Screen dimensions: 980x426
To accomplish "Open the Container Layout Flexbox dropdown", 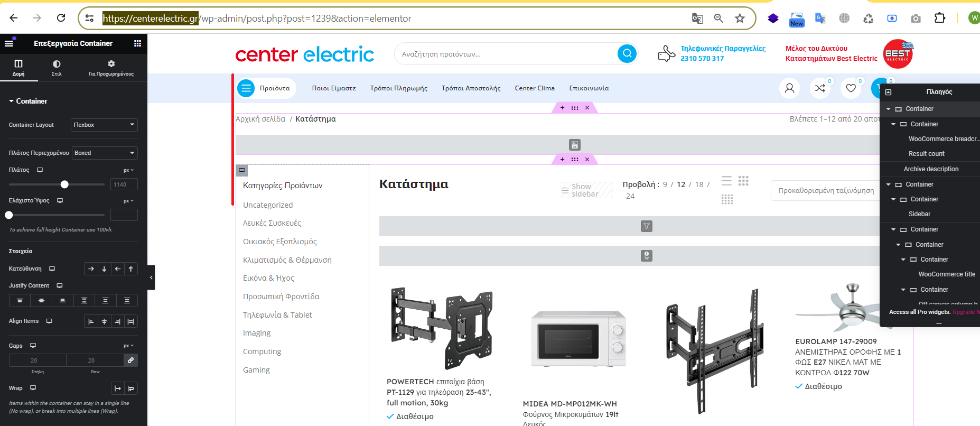I will click(104, 125).
